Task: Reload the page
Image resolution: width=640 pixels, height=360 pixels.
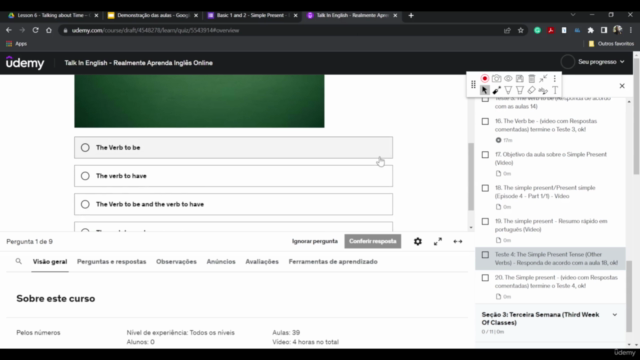Action: [36, 30]
